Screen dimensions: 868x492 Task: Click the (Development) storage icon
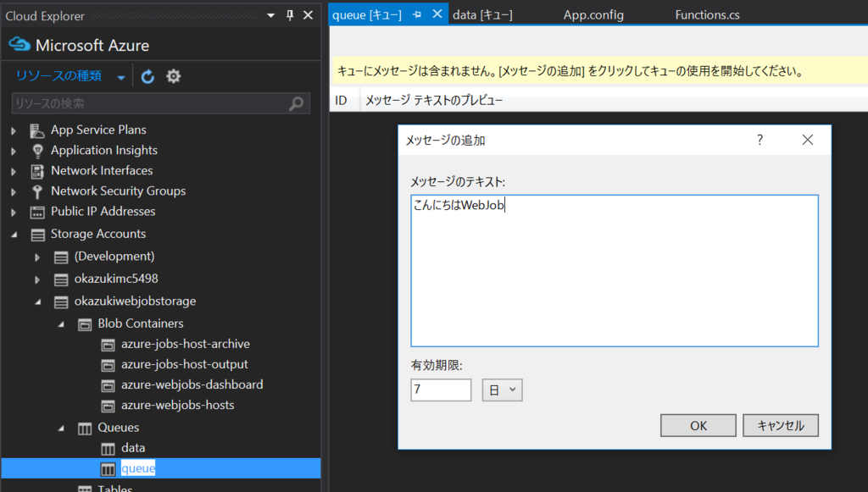pyautogui.click(x=61, y=257)
